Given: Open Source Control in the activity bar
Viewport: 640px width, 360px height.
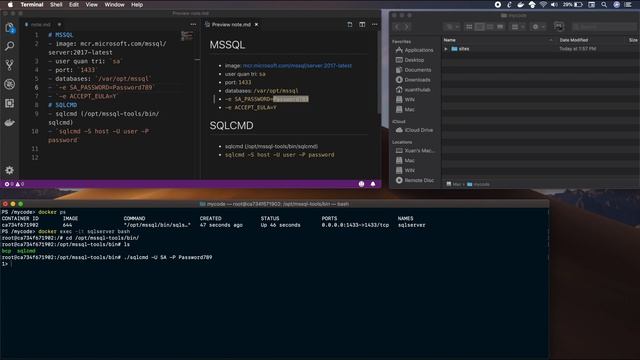Looking at the screenshot, I should point(9,64).
